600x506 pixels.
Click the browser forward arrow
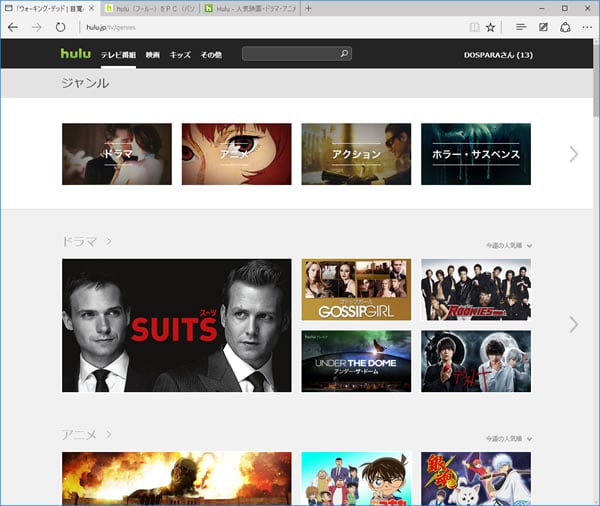pyautogui.click(x=37, y=27)
